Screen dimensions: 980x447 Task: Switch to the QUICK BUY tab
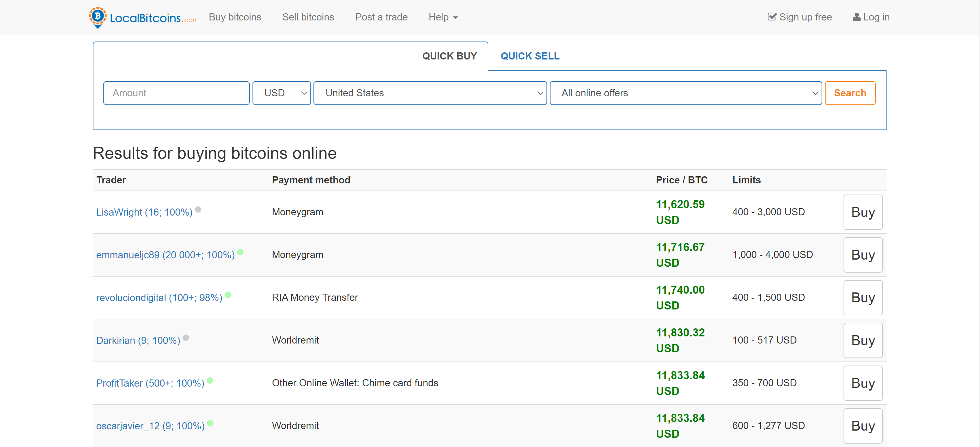449,56
